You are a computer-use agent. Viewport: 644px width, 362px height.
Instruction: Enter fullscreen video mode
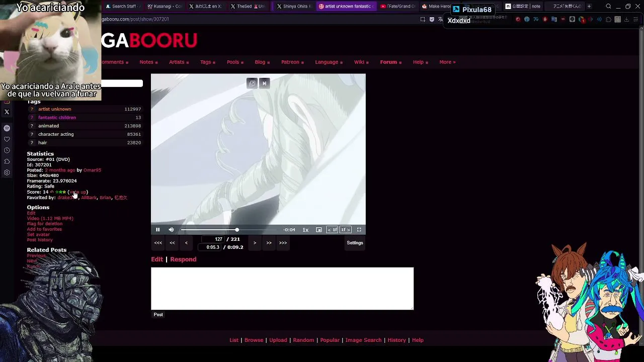pyautogui.click(x=359, y=230)
